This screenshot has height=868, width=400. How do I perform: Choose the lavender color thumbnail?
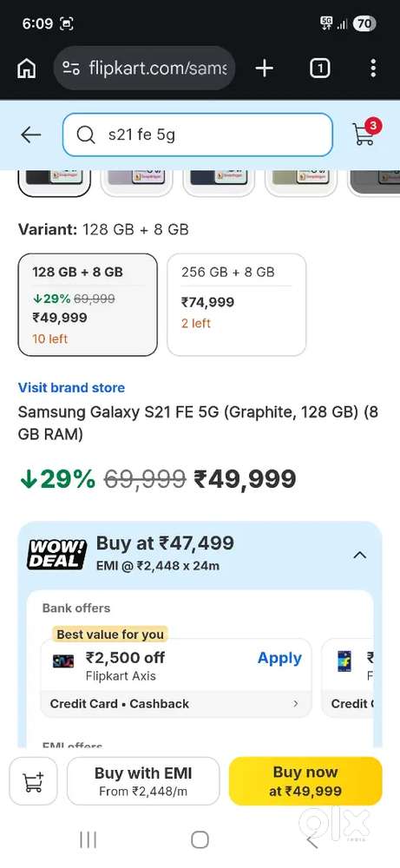136,183
